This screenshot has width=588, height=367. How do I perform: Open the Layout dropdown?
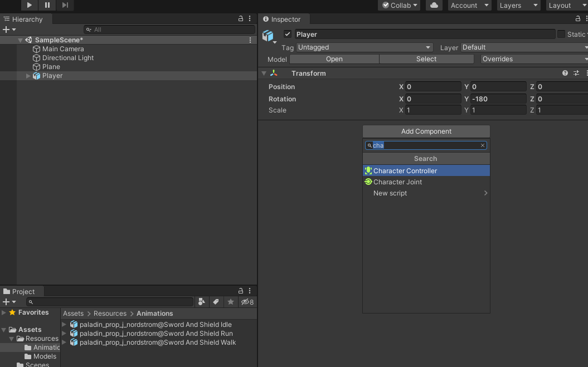(566, 5)
